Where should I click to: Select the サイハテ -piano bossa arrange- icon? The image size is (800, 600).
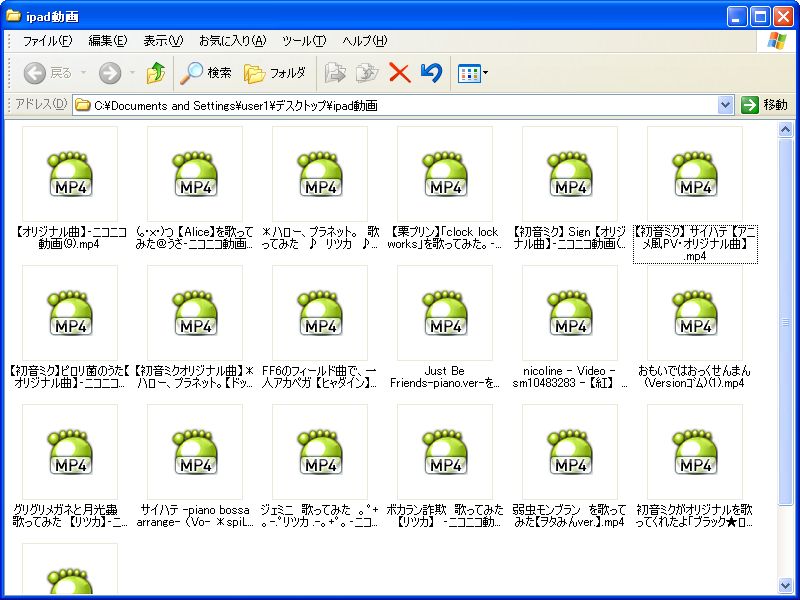195,453
